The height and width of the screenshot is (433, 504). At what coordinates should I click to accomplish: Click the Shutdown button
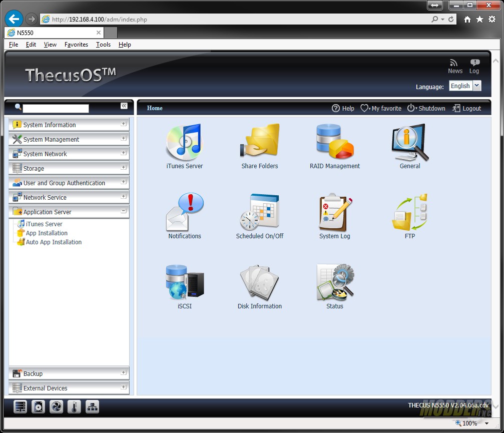[x=427, y=108]
